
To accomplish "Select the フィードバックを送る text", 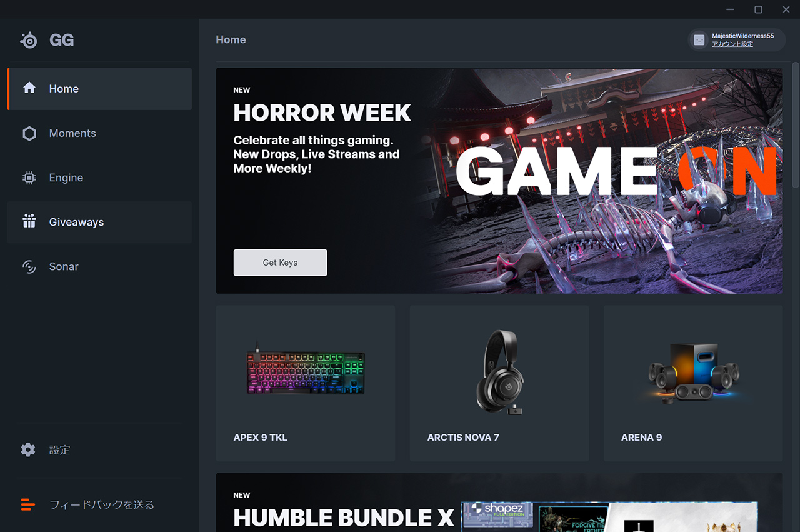I will [x=102, y=504].
